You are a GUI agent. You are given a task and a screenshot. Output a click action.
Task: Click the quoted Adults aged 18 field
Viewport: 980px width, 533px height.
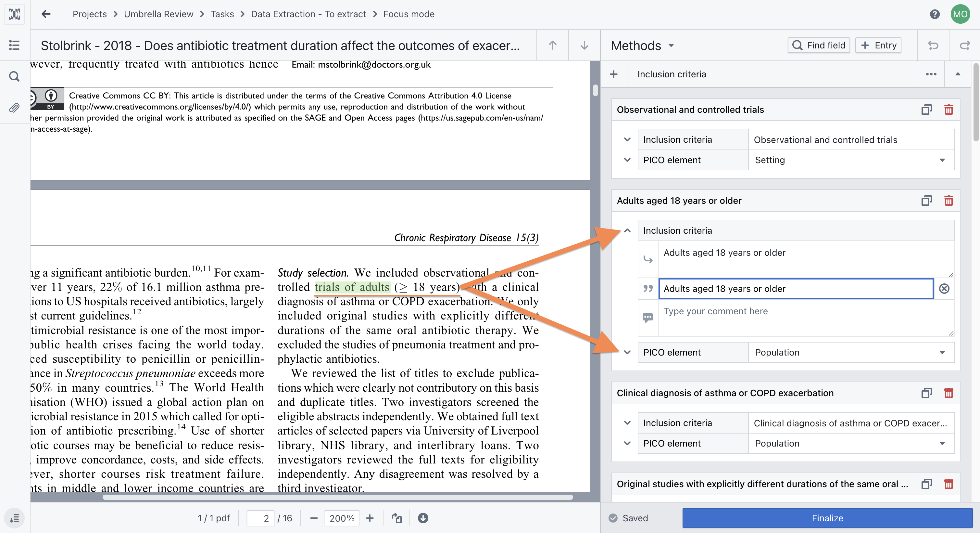796,289
